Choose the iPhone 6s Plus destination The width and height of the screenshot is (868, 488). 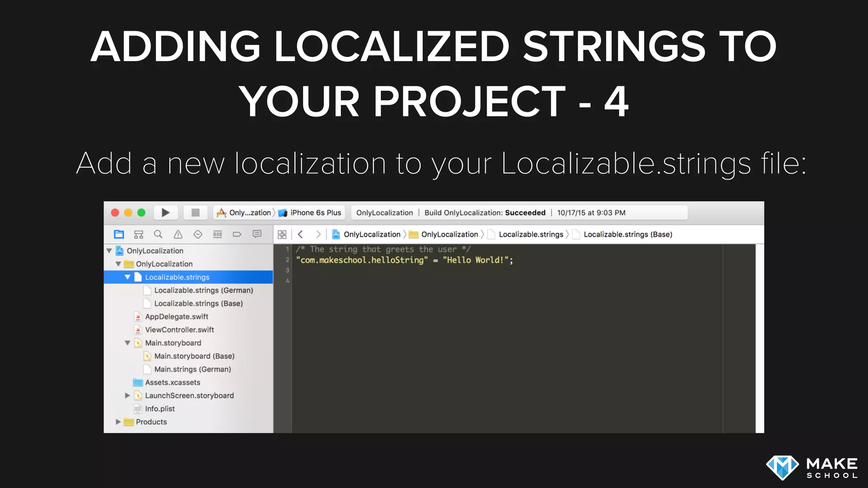point(310,213)
